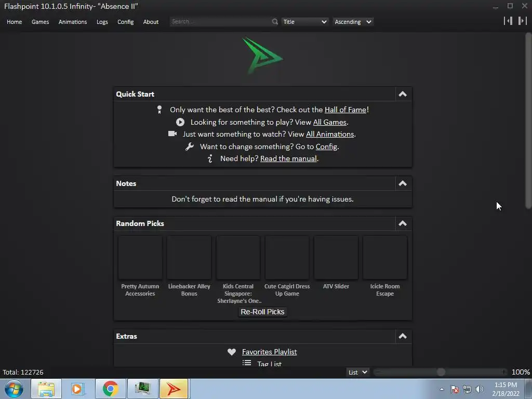This screenshot has height=399, width=532.
Task: Click the green Flashpoint logo
Action: (262, 55)
